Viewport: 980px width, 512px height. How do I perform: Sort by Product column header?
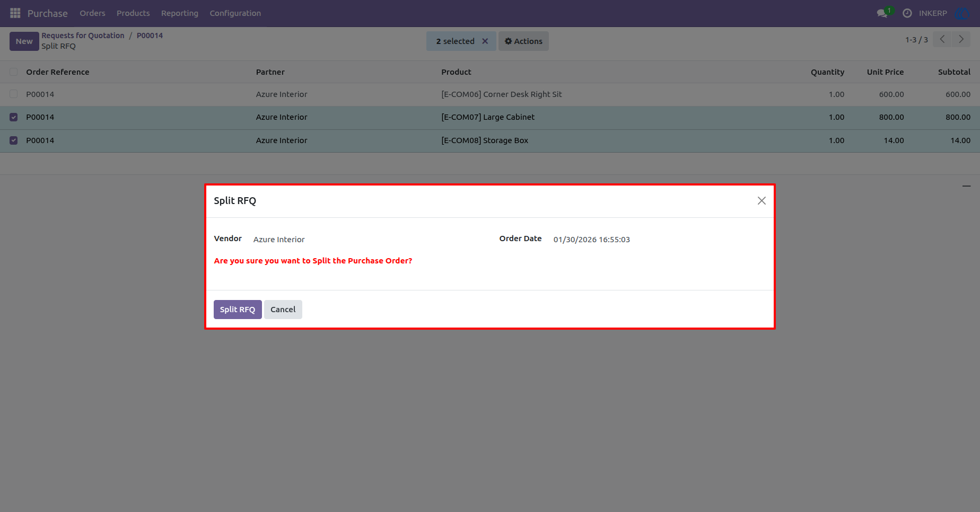pyautogui.click(x=456, y=72)
